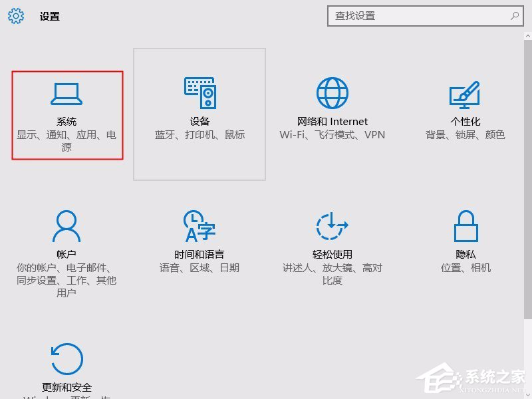This screenshot has height=399, width=532.
Task: Click the padlock icon above 隐私
Action: [465, 226]
